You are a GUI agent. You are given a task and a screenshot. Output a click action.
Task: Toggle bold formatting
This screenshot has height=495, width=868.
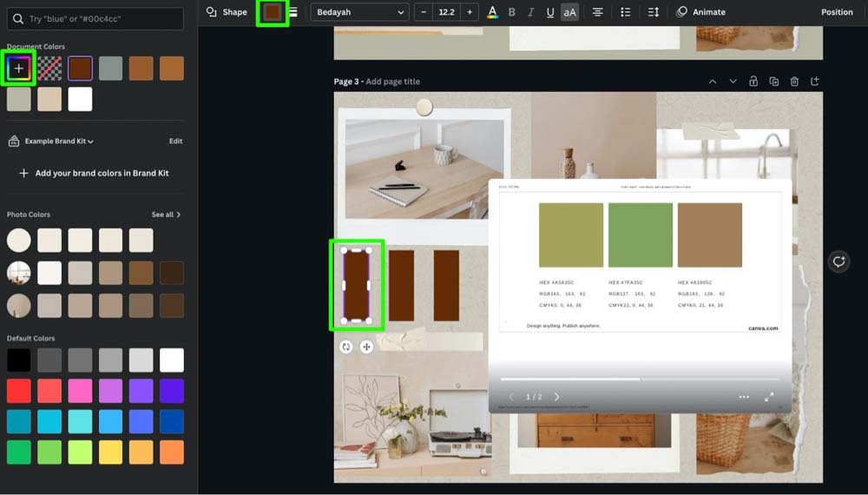pyautogui.click(x=511, y=12)
